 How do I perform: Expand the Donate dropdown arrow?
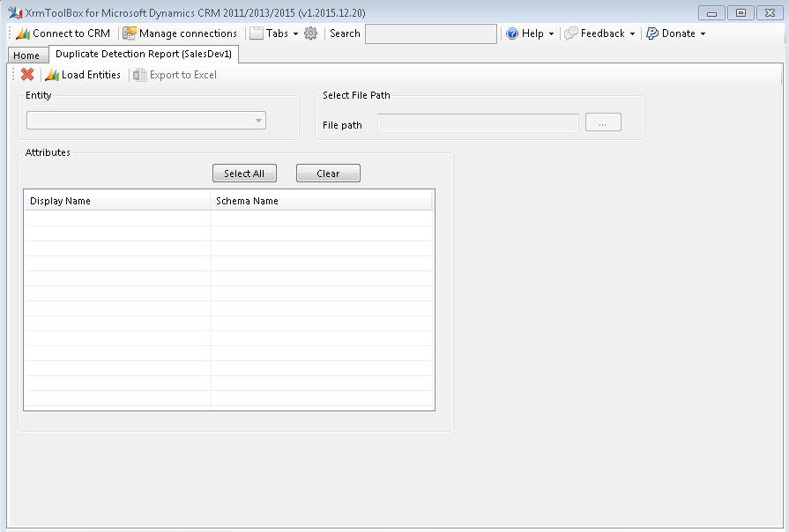703,33
